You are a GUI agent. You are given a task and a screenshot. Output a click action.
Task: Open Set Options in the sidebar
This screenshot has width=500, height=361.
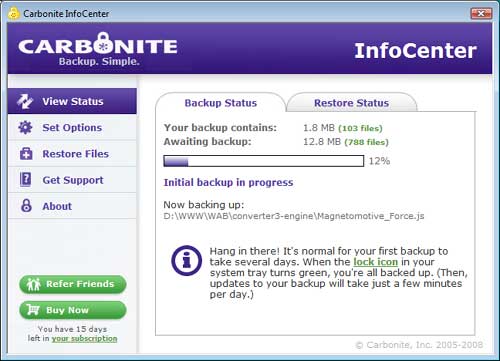tap(72, 127)
